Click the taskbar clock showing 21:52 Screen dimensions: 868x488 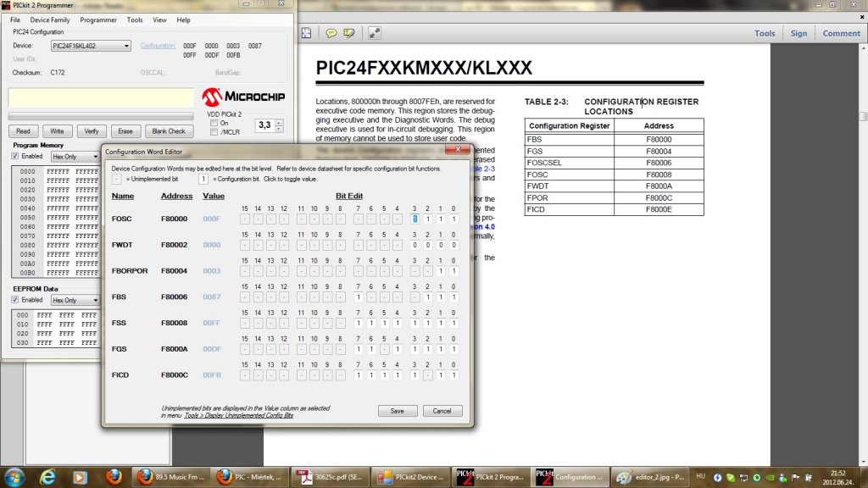tap(838, 478)
